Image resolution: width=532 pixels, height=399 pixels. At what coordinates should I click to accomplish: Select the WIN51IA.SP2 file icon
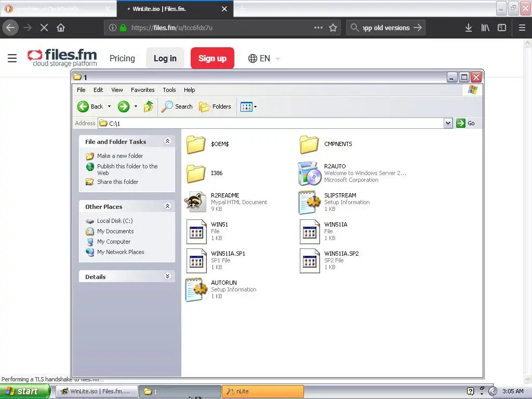tap(310, 261)
